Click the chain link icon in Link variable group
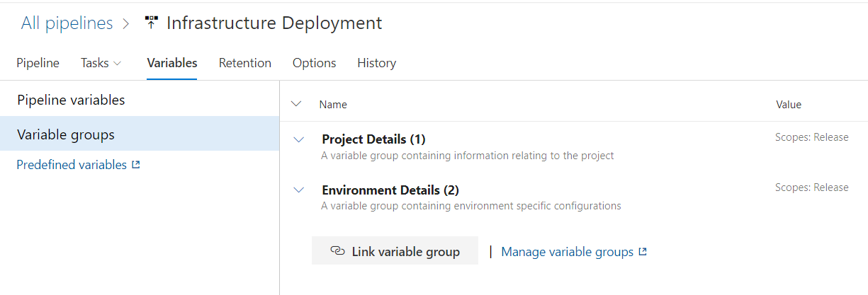 pyautogui.click(x=337, y=251)
